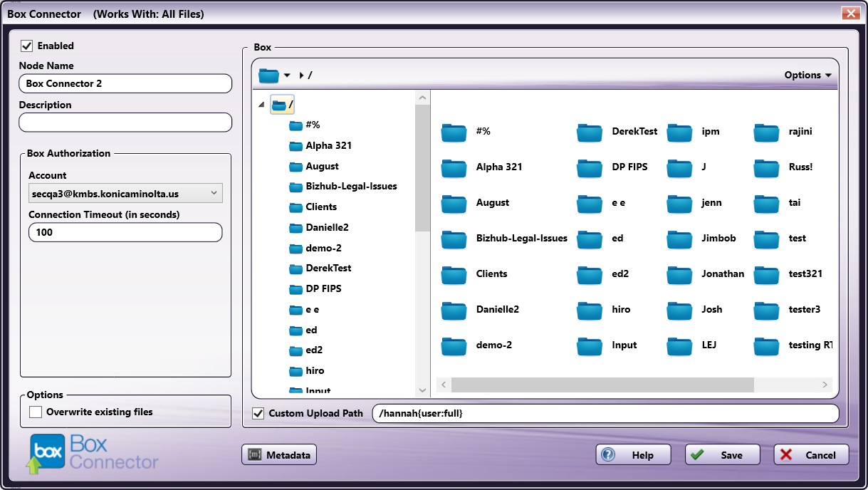
Task: Select hiro in the folder tree
Action: point(314,370)
